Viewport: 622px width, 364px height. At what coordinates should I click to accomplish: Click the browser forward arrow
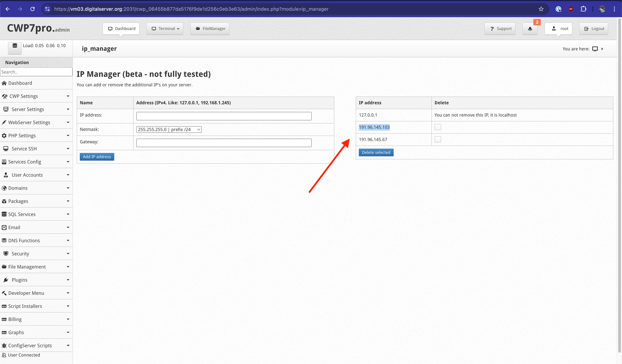click(x=20, y=9)
